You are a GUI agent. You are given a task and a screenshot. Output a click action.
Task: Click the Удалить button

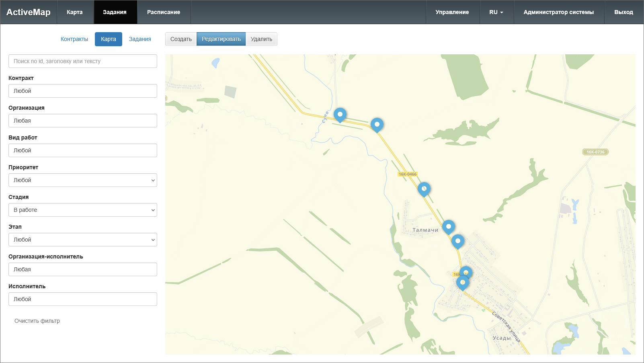[x=261, y=39]
